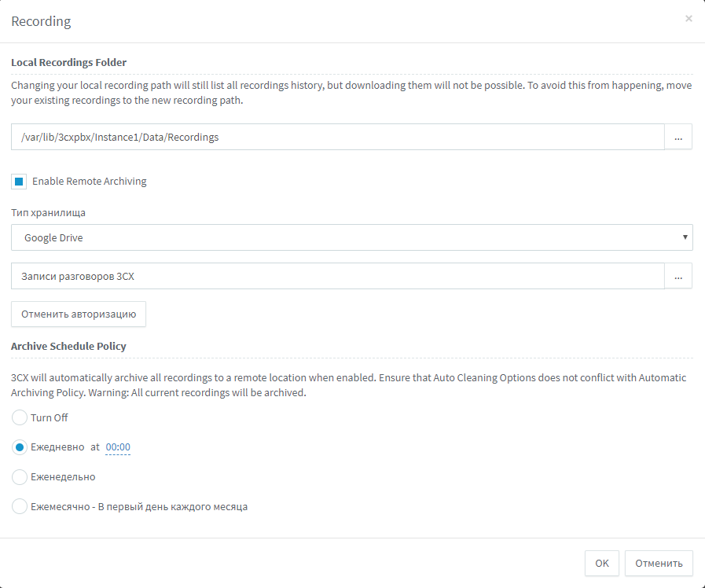Toggle the Enable Remote Archiving checkbox
This screenshot has height=588, width=705.
(20, 182)
